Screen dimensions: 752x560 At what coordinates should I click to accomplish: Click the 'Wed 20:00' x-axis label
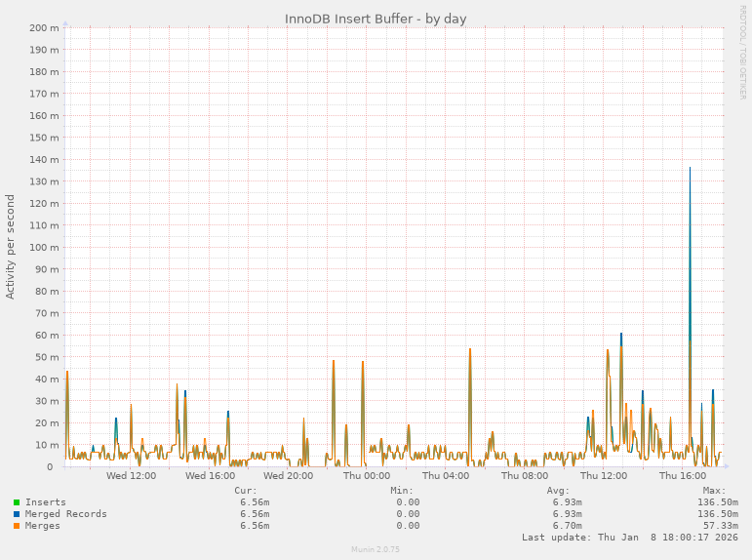pos(289,476)
